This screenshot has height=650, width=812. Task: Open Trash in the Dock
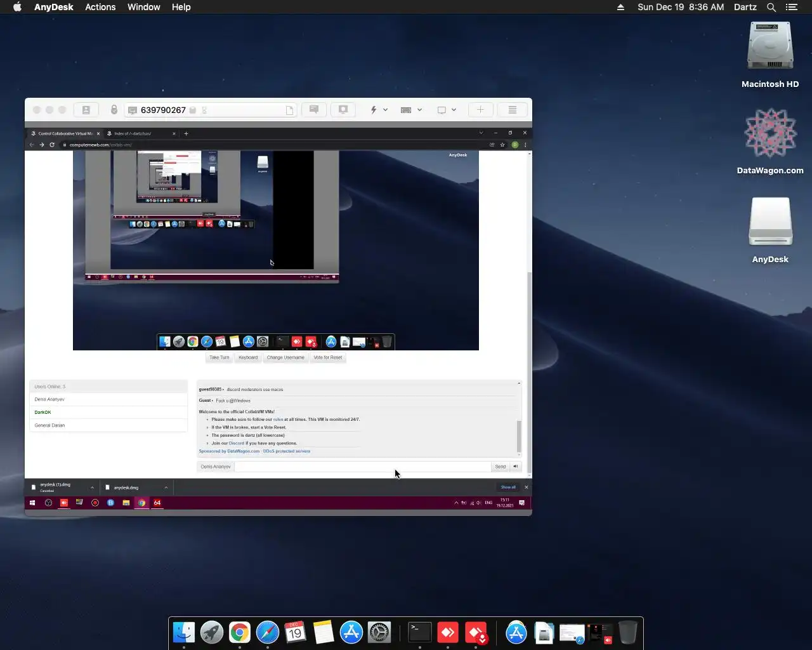click(627, 632)
